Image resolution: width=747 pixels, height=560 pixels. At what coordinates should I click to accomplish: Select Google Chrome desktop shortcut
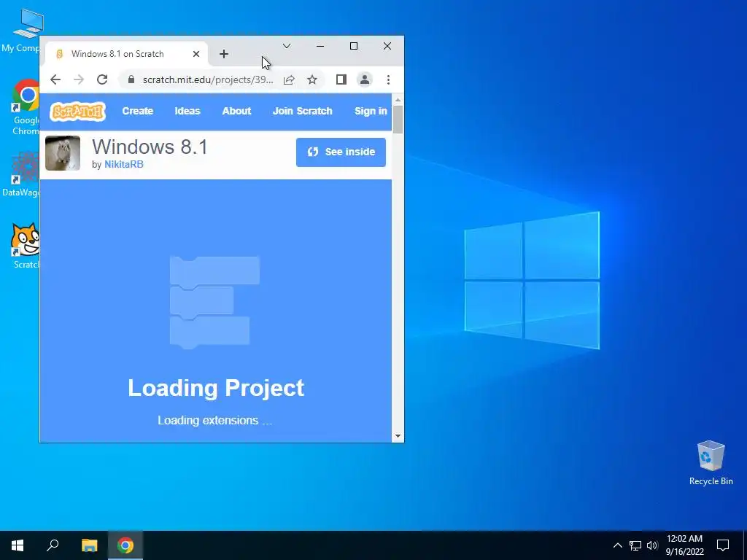(x=26, y=107)
